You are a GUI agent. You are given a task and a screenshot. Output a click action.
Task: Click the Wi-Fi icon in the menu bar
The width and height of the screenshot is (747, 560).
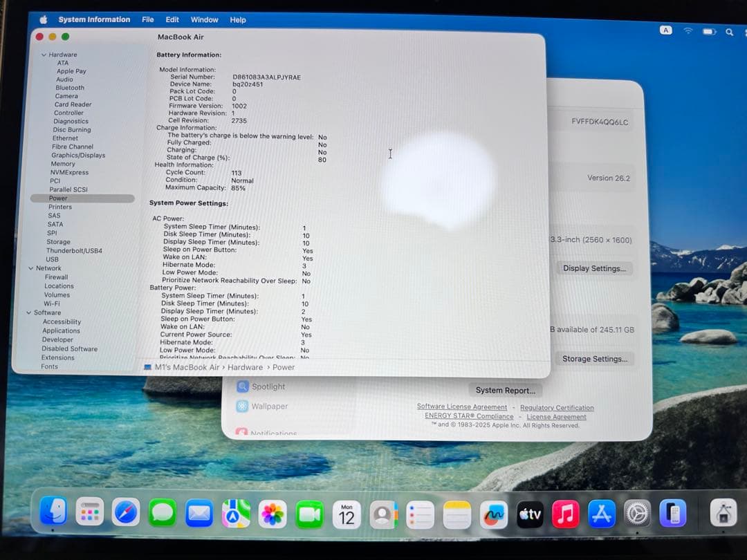[688, 30]
